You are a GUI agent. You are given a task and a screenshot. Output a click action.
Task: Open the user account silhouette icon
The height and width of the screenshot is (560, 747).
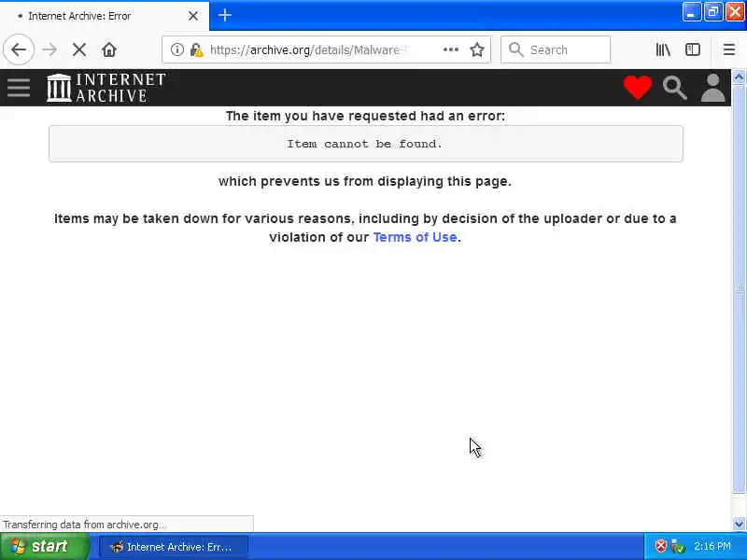(x=712, y=88)
